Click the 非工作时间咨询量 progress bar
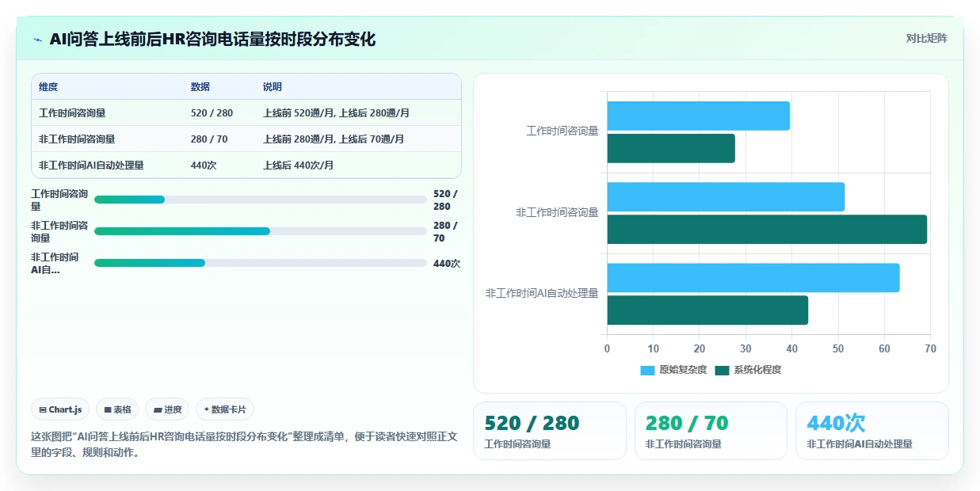This screenshot has height=491, width=980. tap(261, 231)
